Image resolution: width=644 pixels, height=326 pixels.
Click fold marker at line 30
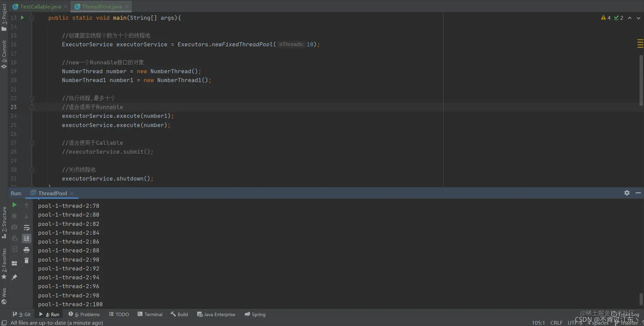click(32, 170)
